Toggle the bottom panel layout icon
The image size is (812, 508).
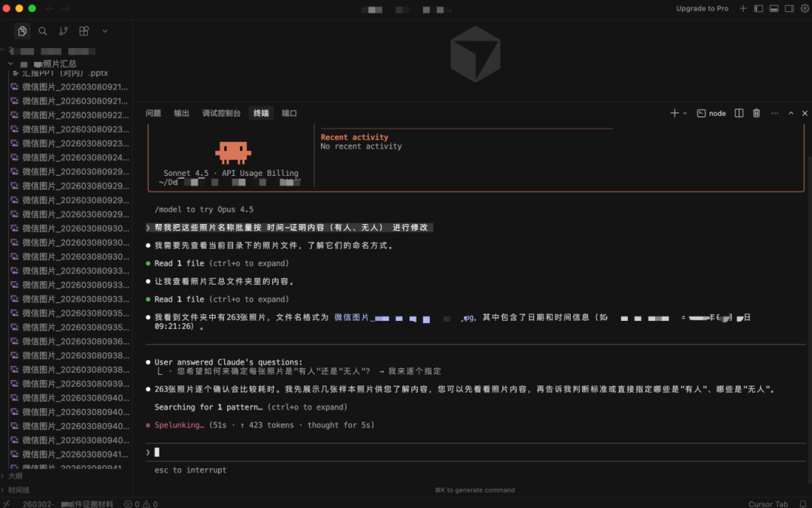[774, 9]
